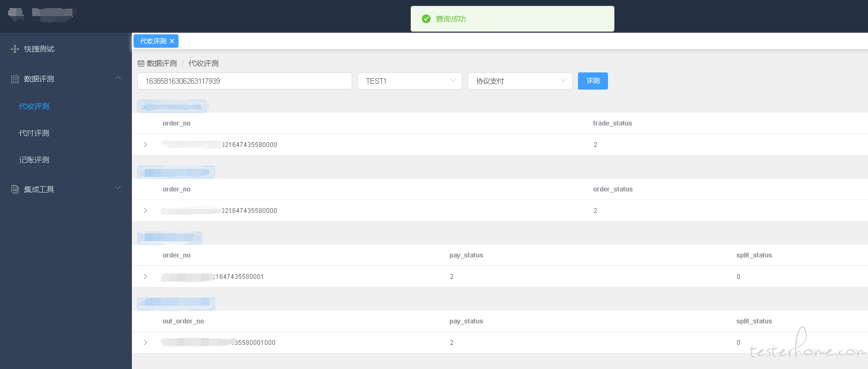Click the split_status value in the 1647435580001 row

point(738,277)
